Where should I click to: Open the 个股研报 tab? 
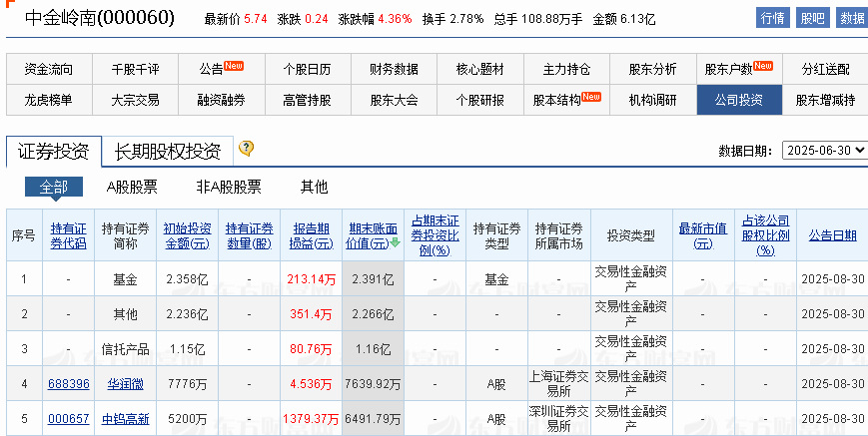479,100
